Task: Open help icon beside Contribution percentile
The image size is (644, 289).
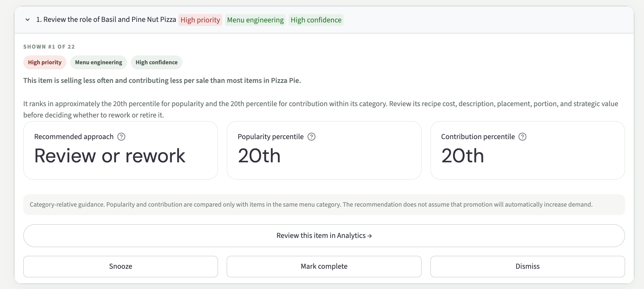Action: pyautogui.click(x=522, y=137)
